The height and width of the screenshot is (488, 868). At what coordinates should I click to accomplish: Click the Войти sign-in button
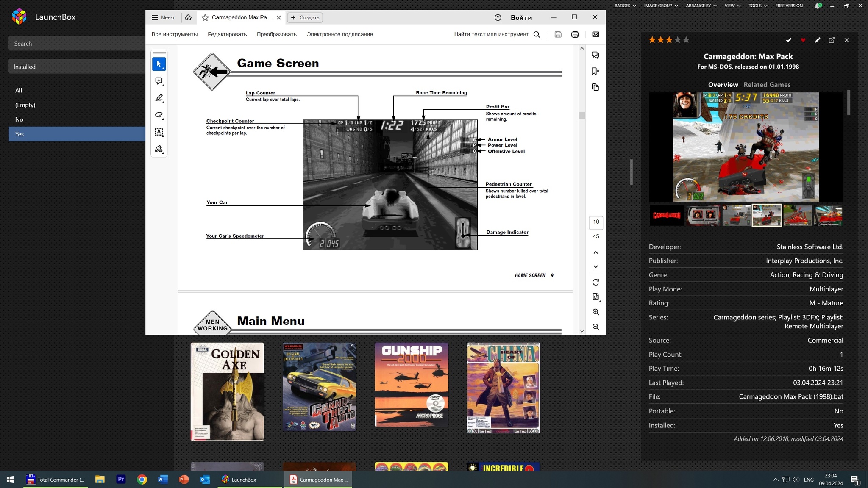(521, 17)
